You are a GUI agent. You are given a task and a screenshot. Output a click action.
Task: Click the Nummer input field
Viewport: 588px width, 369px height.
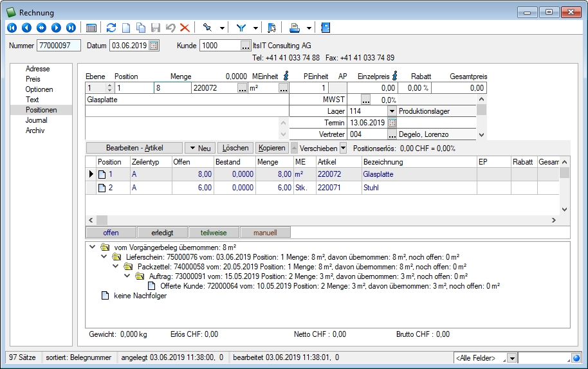(59, 46)
